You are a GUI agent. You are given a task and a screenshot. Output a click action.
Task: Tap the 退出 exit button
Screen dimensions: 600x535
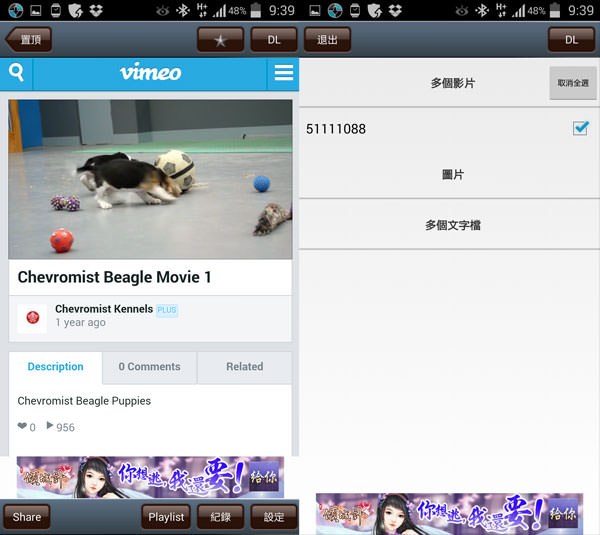(x=327, y=40)
